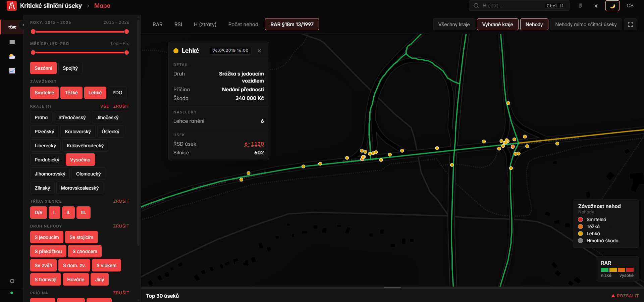Switch to light theme sun icon
Screen dimensions: 644x302
[596, 6]
